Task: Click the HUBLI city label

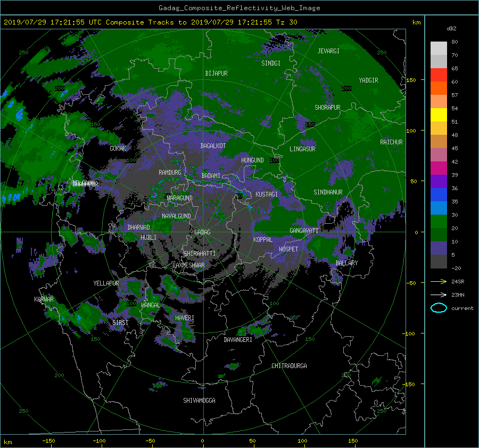Action: 148,237
